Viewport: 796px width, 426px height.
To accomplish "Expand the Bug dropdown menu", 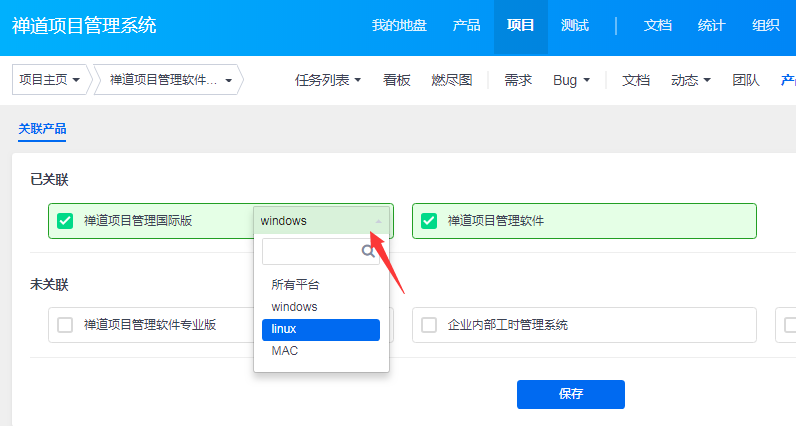I will tap(571, 80).
